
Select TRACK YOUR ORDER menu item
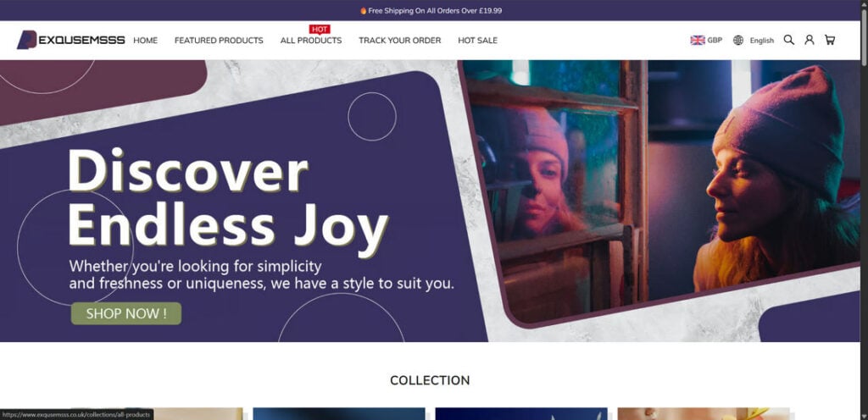click(x=400, y=41)
